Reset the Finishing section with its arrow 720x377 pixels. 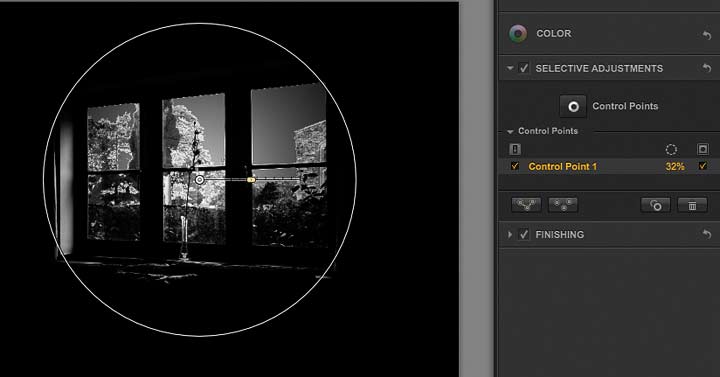(707, 234)
